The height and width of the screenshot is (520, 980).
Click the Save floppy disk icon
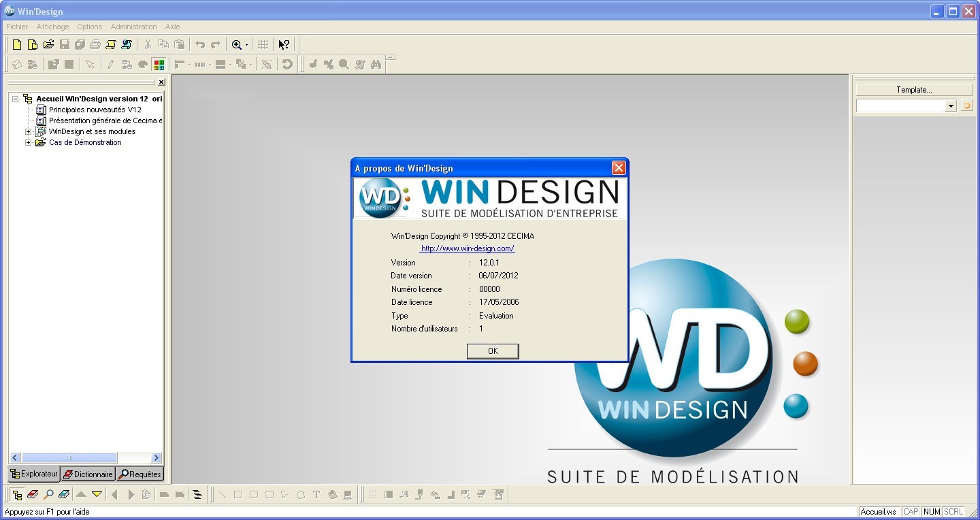point(65,45)
